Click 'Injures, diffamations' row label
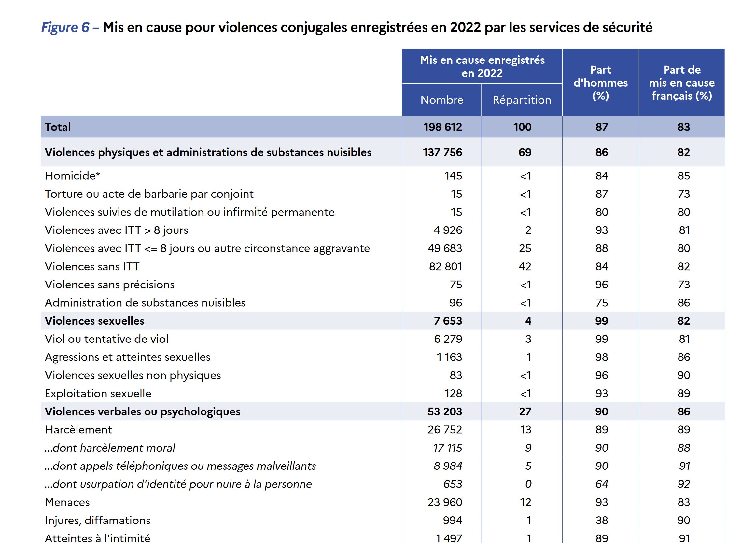756x543 pixels. [x=98, y=520]
